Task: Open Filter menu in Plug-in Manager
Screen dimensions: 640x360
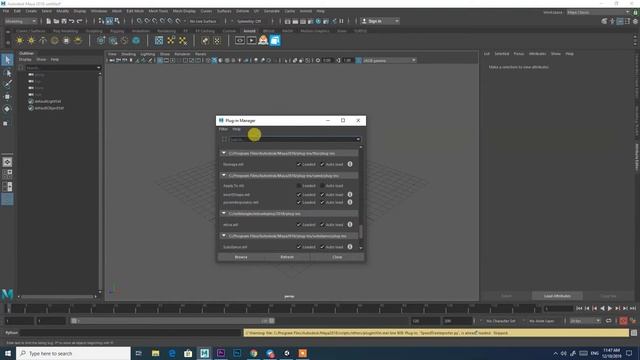Action: [x=223, y=129]
